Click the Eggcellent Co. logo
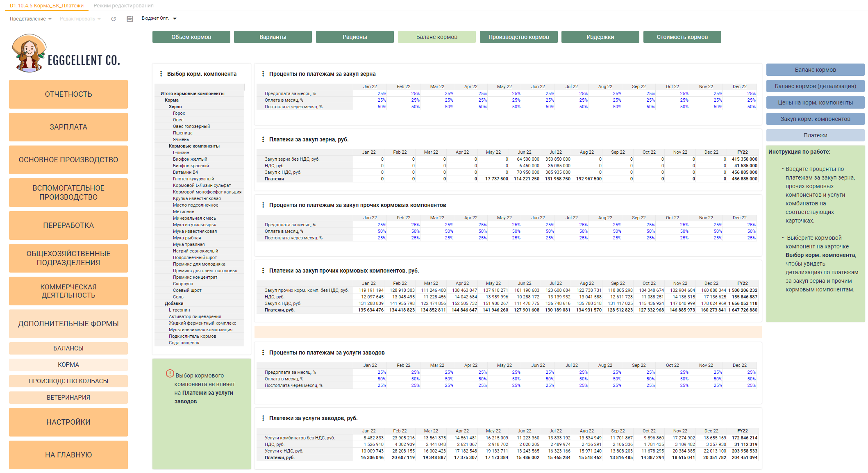 coord(66,54)
